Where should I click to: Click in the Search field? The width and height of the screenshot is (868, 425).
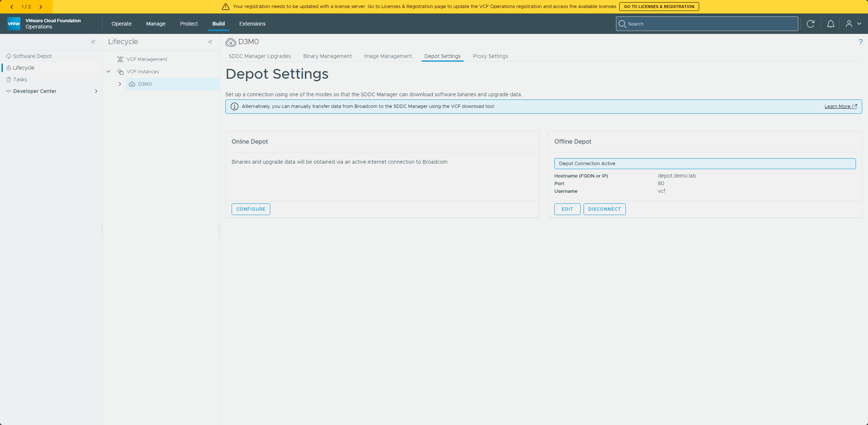(x=707, y=24)
